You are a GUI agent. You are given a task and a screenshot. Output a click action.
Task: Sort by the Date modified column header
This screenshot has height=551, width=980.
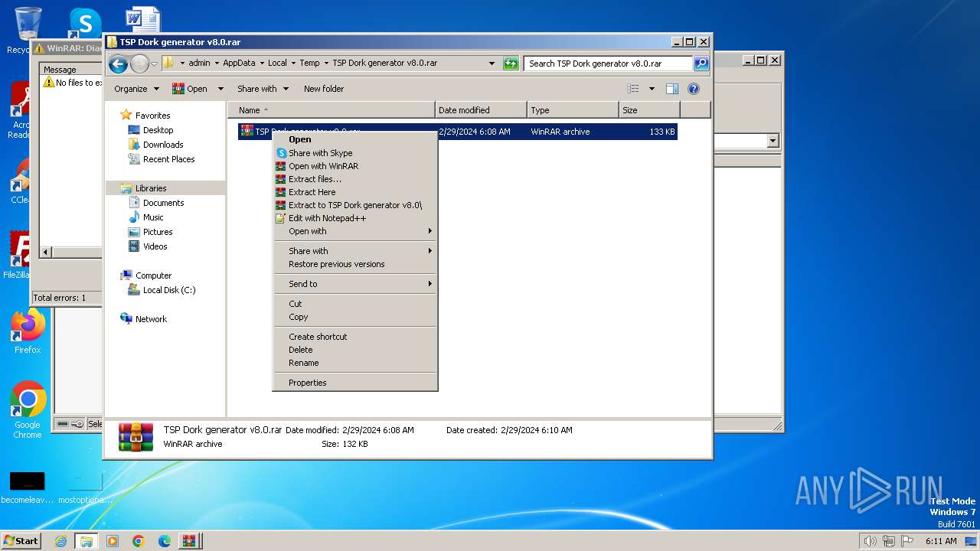click(481, 110)
